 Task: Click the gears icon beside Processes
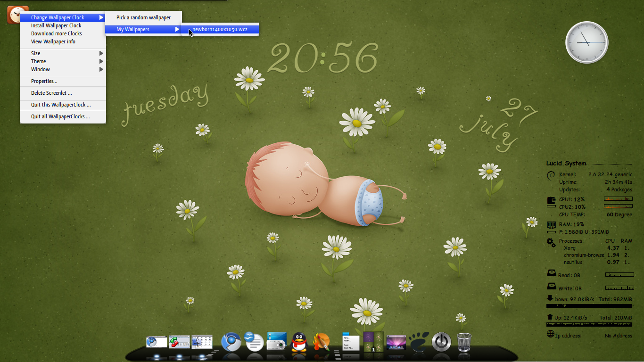tap(551, 242)
